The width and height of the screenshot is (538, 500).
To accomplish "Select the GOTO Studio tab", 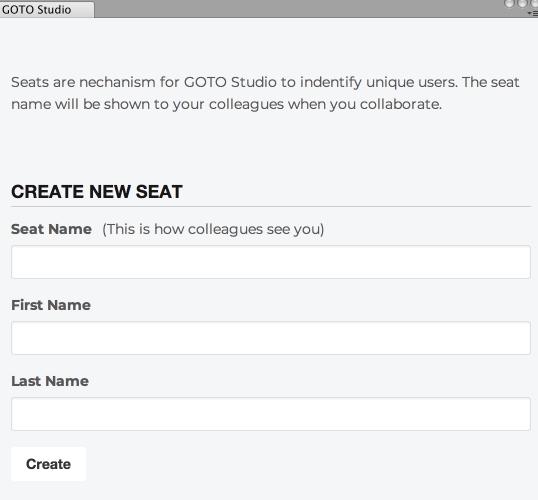I will [x=46, y=9].
